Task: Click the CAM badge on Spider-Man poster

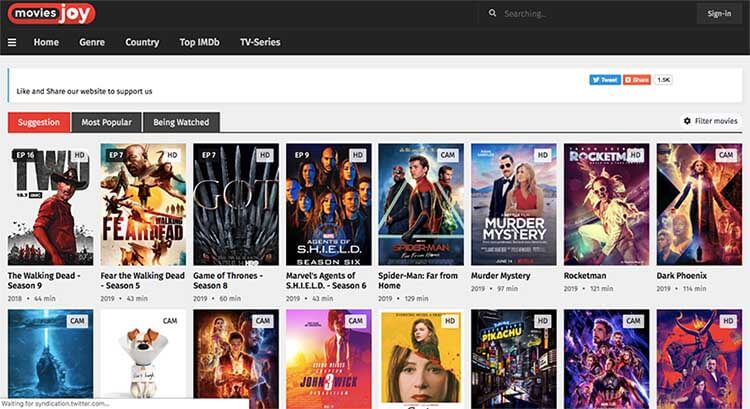Action: click(x=448, y=155)
